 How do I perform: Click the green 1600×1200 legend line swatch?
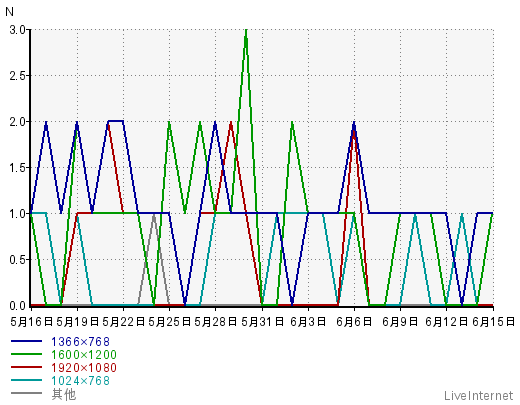click(26, 354)
